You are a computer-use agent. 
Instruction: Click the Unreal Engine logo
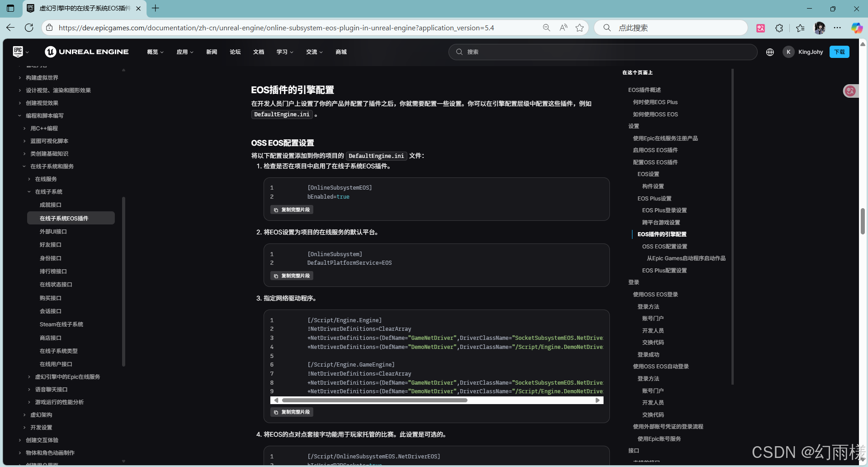[87, 52]
